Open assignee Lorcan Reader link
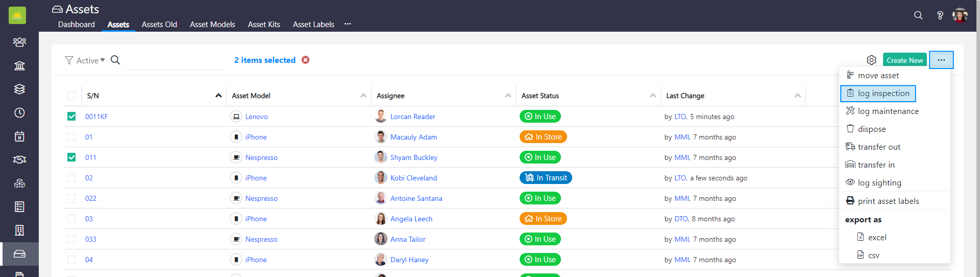 click(412, 117)
